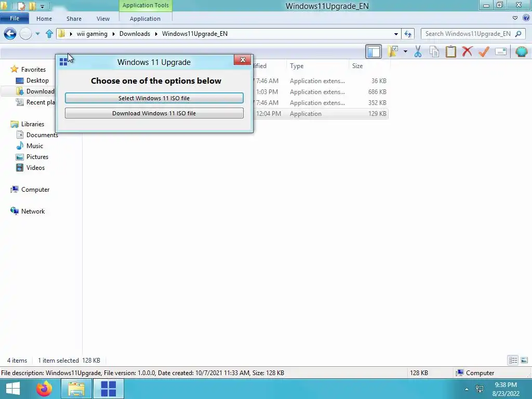Click the folder options checklist icon
Screen dimensions: 532x399
393,51
